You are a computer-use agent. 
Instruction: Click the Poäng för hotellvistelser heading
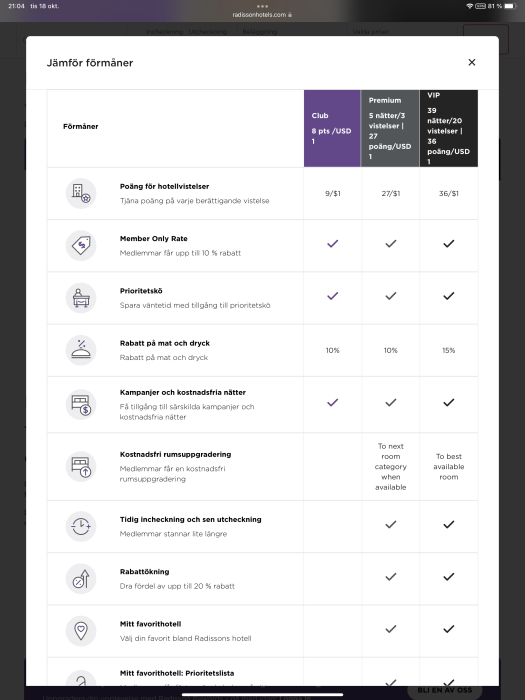point(164,186)
